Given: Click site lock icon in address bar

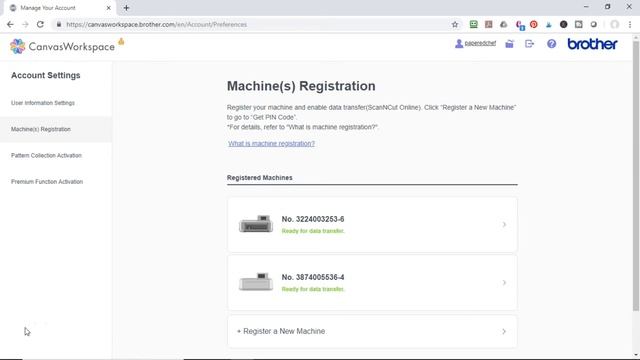Looking at the screenshot, I should (x=59, y=24).
